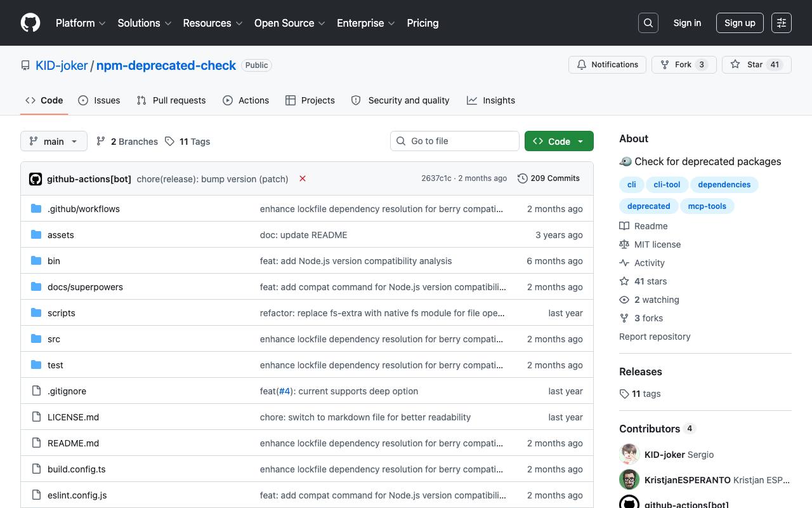
Task: Click the failed status X icon
Action: point(303,178)
